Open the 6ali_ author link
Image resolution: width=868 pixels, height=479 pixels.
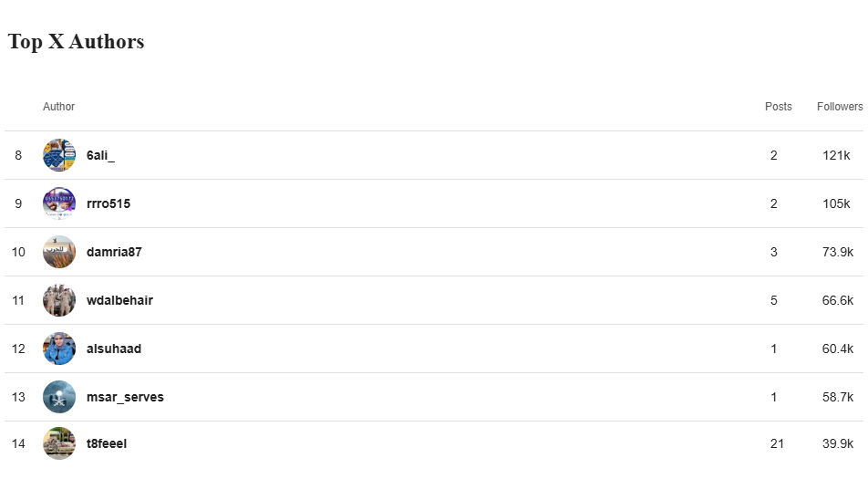click(100, 156)
